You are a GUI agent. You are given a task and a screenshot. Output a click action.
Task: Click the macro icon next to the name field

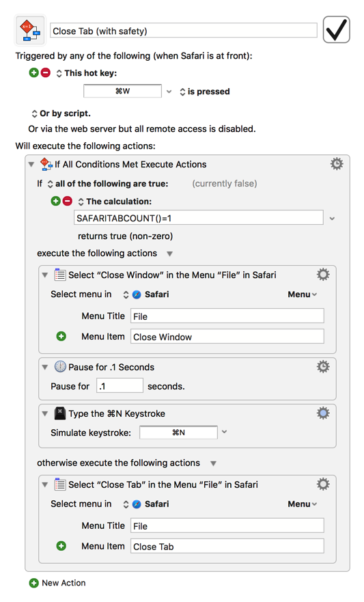coord(30,30)
